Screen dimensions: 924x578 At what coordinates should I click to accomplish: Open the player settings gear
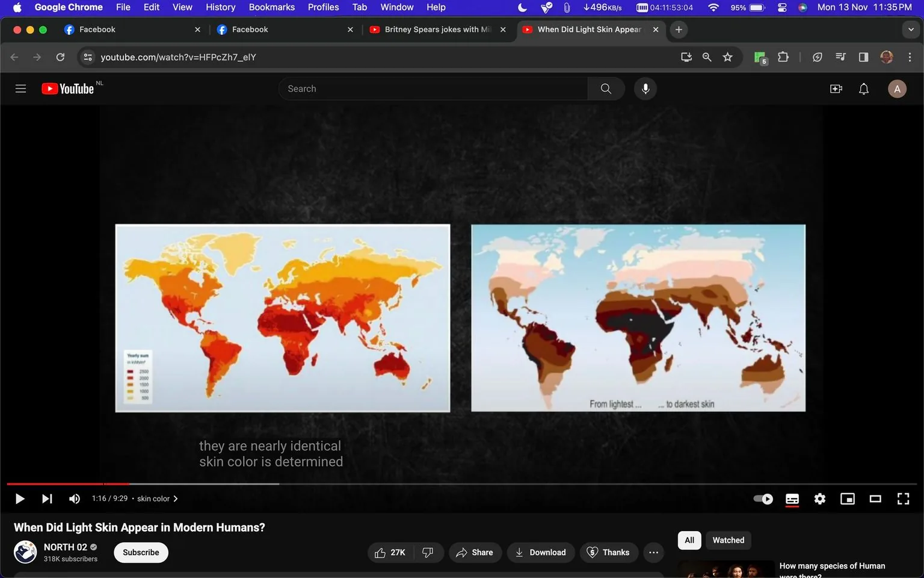(819, 499)
